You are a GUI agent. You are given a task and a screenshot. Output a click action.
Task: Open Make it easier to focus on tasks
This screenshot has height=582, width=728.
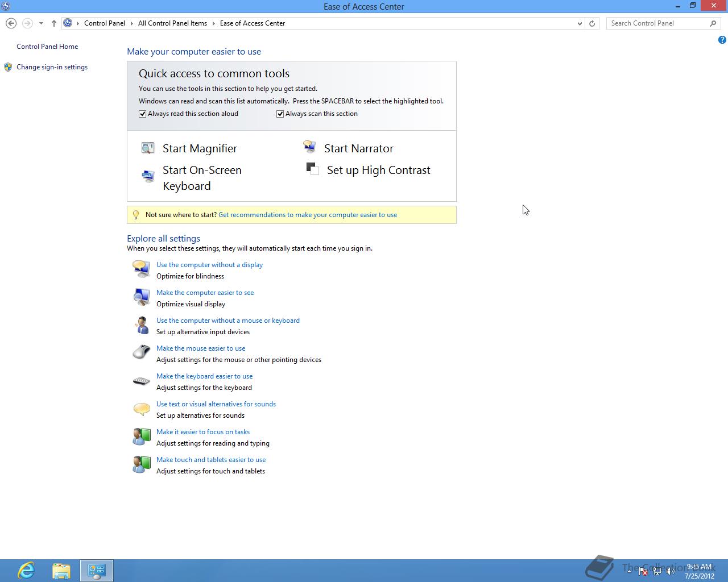pyautogui.click(x=203, y=432)
